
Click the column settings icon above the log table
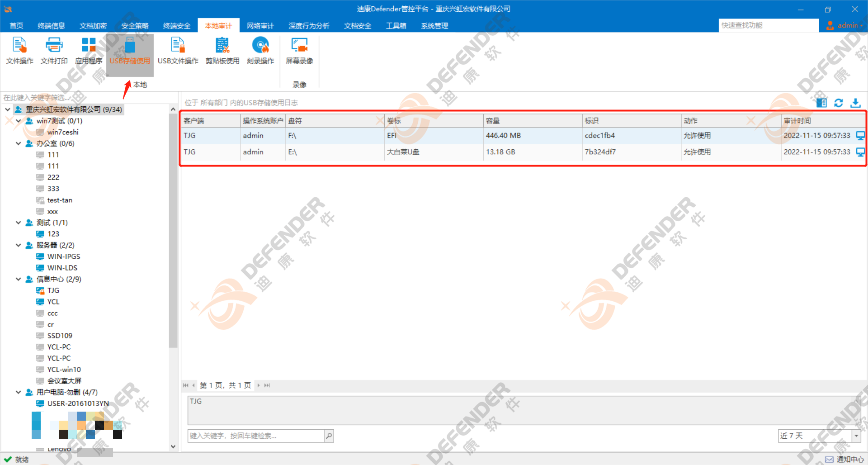[x=821, y=103]
